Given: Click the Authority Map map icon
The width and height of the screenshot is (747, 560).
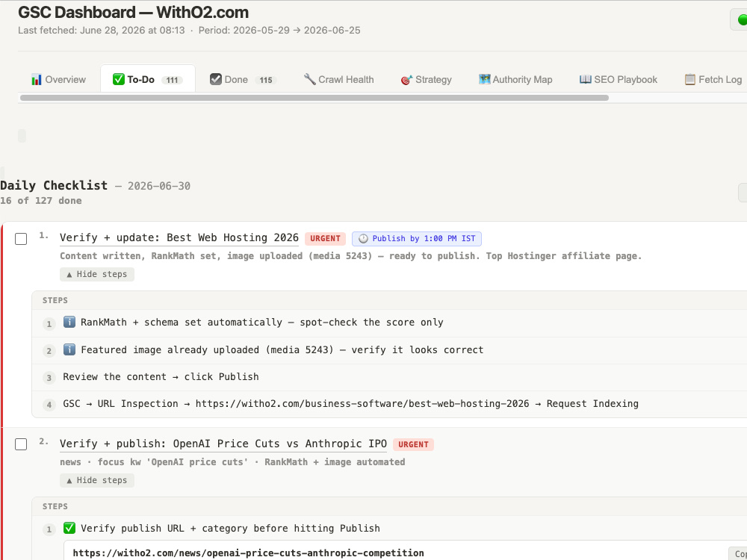Looking at the screenshot, I should click(x=485, y=79).
